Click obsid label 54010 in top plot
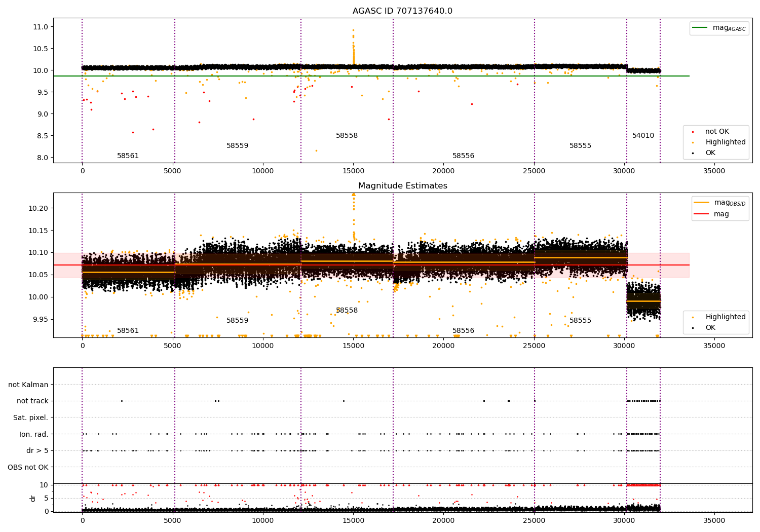 643,136
